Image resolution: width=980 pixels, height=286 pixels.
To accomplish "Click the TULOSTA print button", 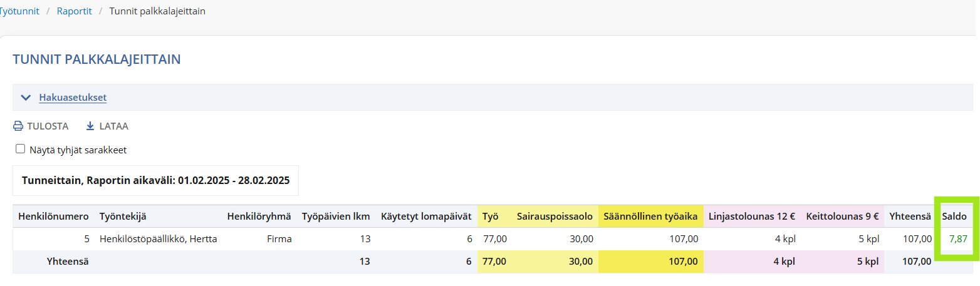I will coord(41,126).
